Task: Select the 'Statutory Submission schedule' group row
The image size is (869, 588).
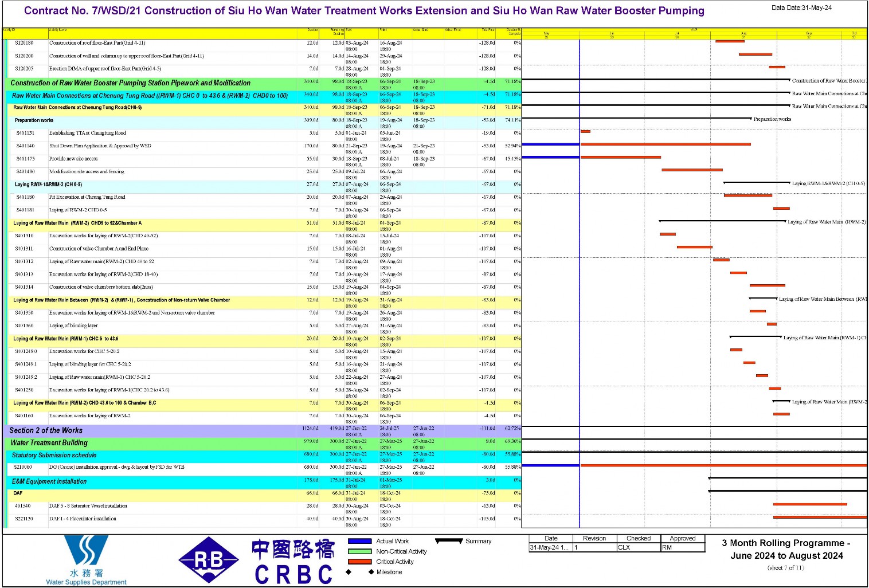Action: tap(264, 456)
